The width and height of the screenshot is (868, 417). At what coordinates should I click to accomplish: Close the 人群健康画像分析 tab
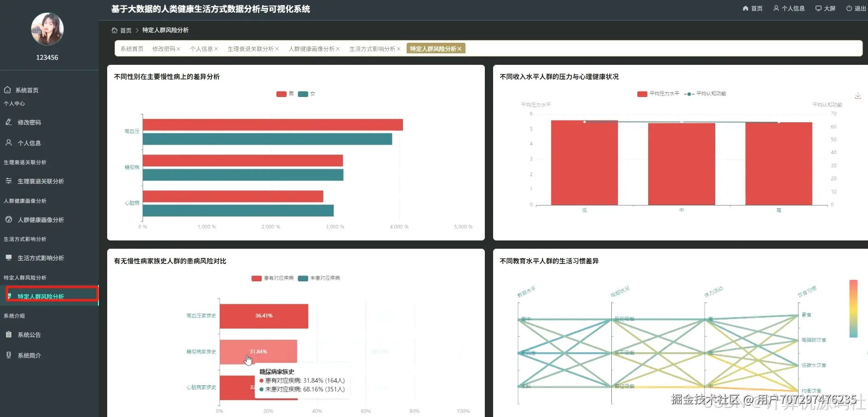(338, 49)
